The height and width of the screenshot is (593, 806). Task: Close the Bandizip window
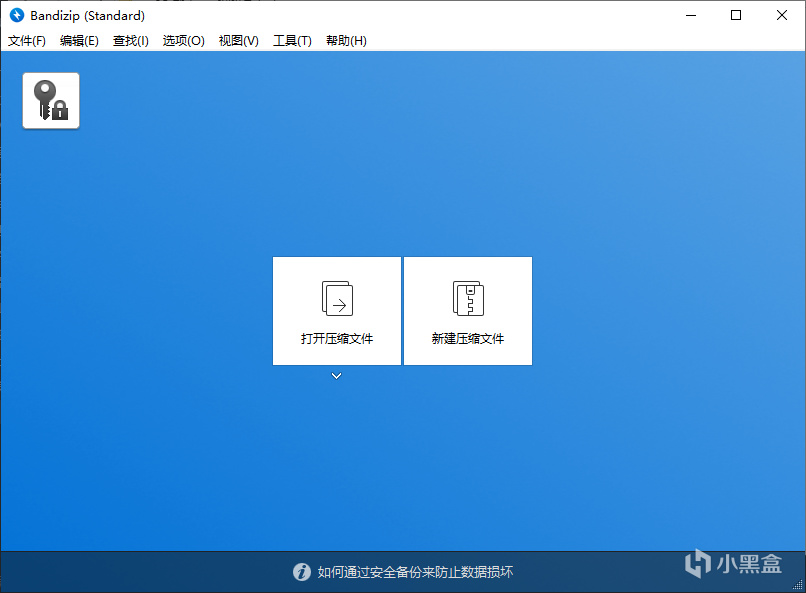(782, 15)
